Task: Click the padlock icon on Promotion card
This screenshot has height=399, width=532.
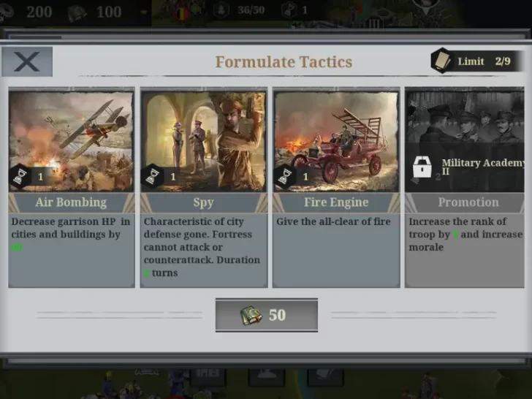Action: pyautogui.click(x=422, y=167)
